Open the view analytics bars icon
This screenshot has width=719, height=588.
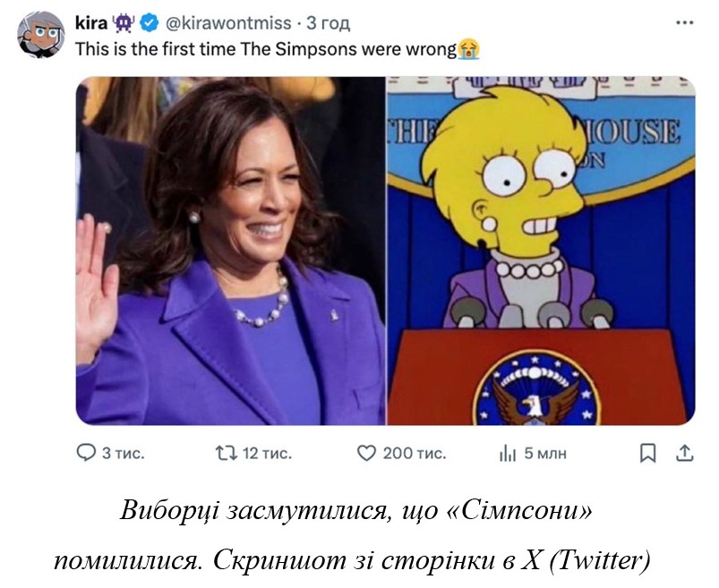(x=508, y=454)
